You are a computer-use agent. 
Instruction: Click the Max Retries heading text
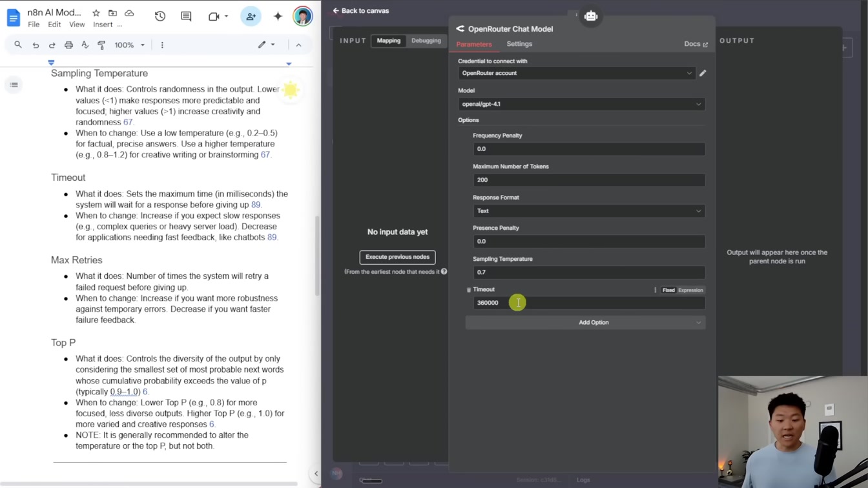[x=77, y=260]
